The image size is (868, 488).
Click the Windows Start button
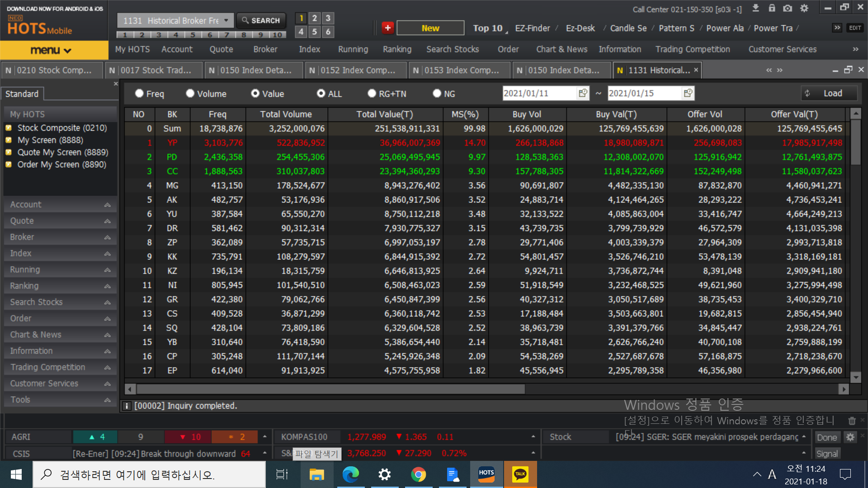click(16, 474)
